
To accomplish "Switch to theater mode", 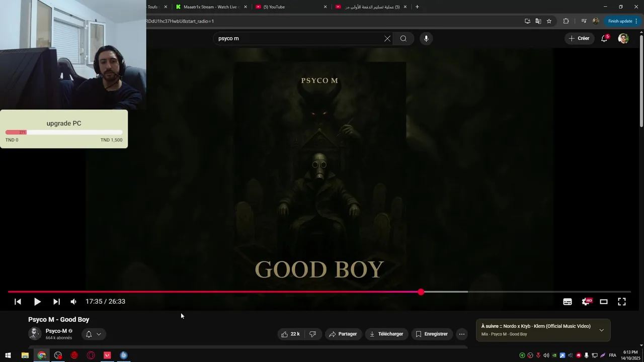I will click(x=604, y=302).
